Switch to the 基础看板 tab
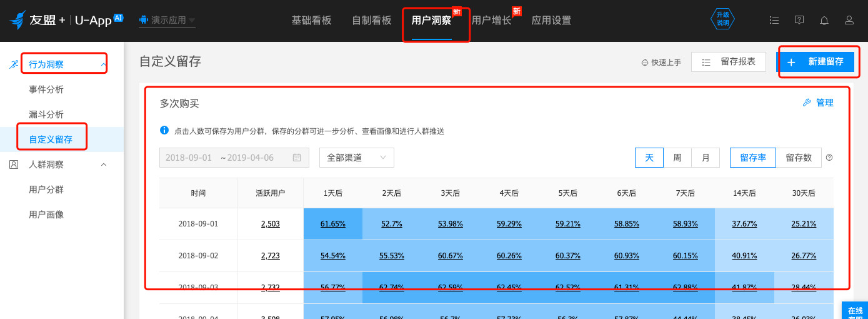Image resolution: width=868 pixels, height=319 pixels. 310,20
